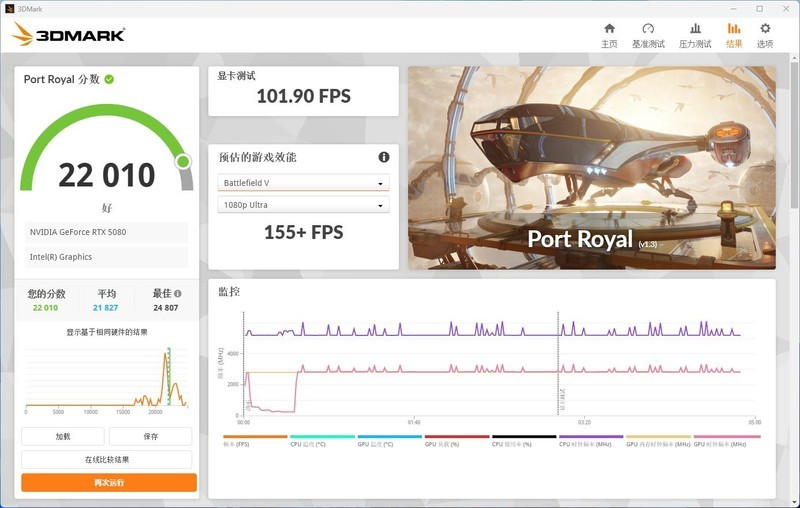Click the 保存 save button
The image size is (800, 508).
click(x=151, y=436)
